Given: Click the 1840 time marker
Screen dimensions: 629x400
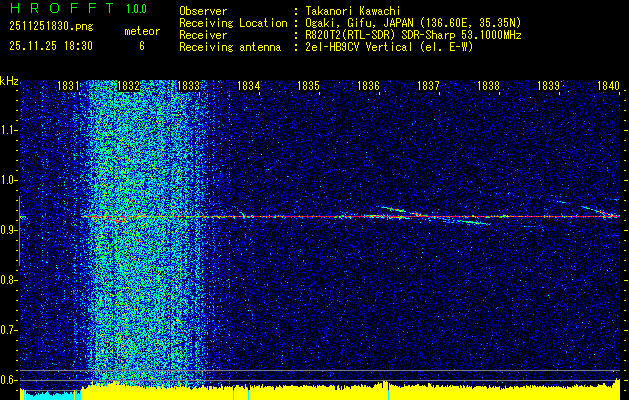Looking at the screenshot, I should 609,85.
